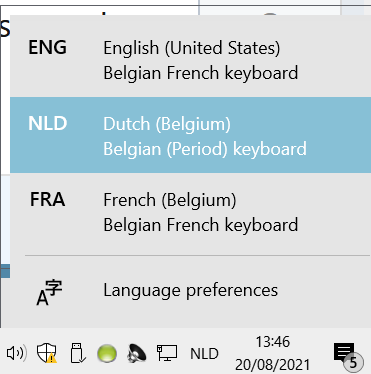Image resolution: width=371 pixels, height=374 pixels.
Task: Click the 13:46 clock in the taskbar
Action: click(272, 342)
